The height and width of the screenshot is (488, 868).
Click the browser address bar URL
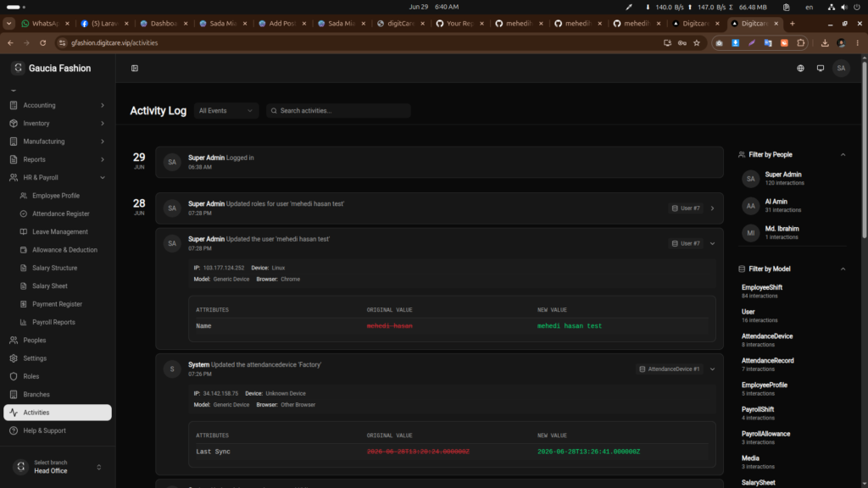coord(114,42)
